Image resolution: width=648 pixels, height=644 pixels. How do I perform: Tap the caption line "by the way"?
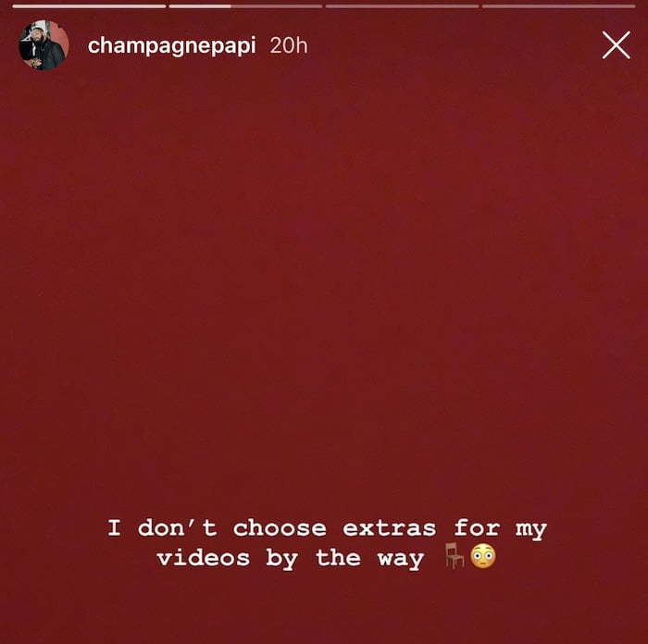[345, 559]
